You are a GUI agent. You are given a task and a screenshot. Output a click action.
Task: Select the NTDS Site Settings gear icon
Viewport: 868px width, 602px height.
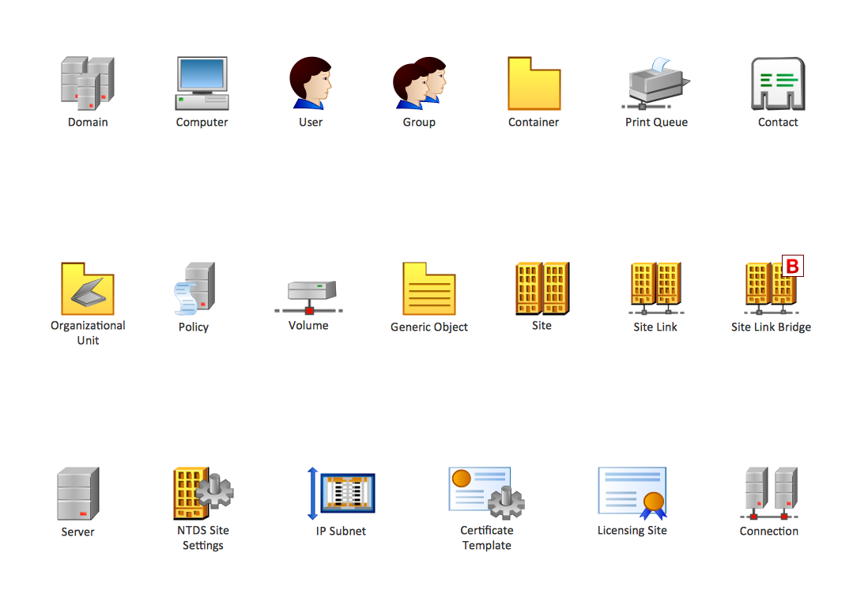tap(203, 493)
